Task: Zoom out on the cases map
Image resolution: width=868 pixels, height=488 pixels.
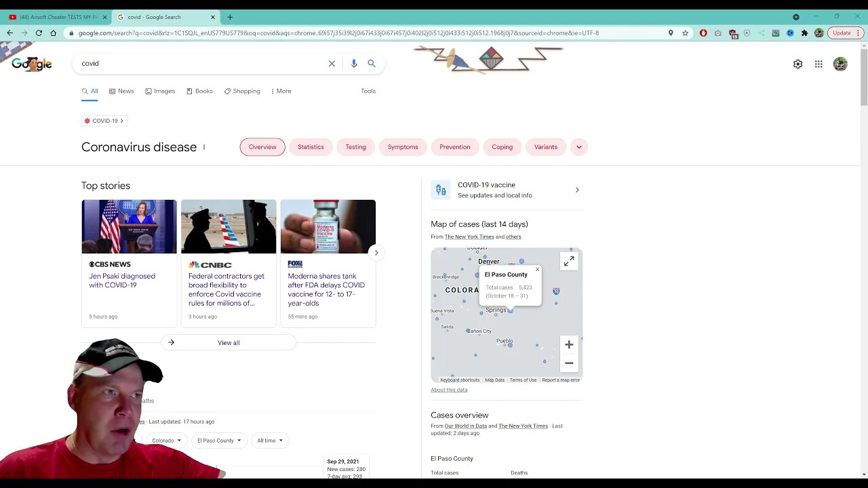Action: pyautogui.click(x=569, y=363)
